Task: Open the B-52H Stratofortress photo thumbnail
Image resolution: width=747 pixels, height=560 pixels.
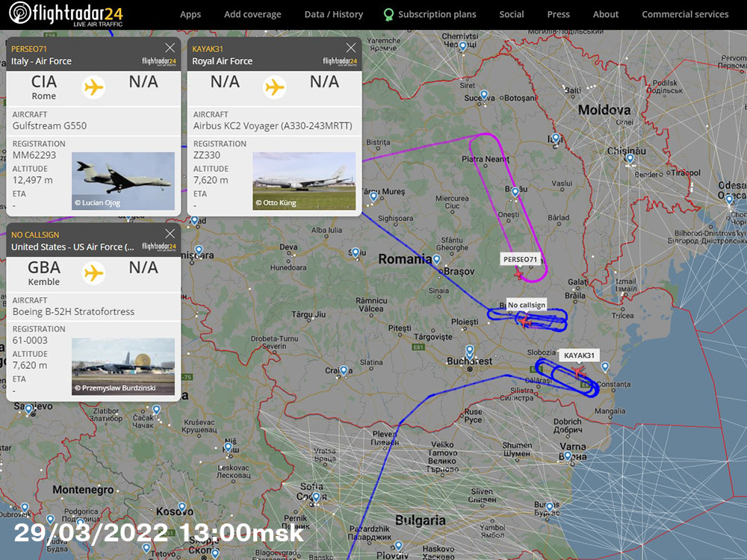Action: [123, 367]
